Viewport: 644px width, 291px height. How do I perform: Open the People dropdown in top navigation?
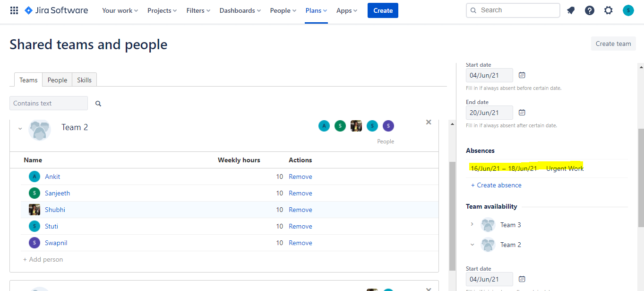coord(283,10)
